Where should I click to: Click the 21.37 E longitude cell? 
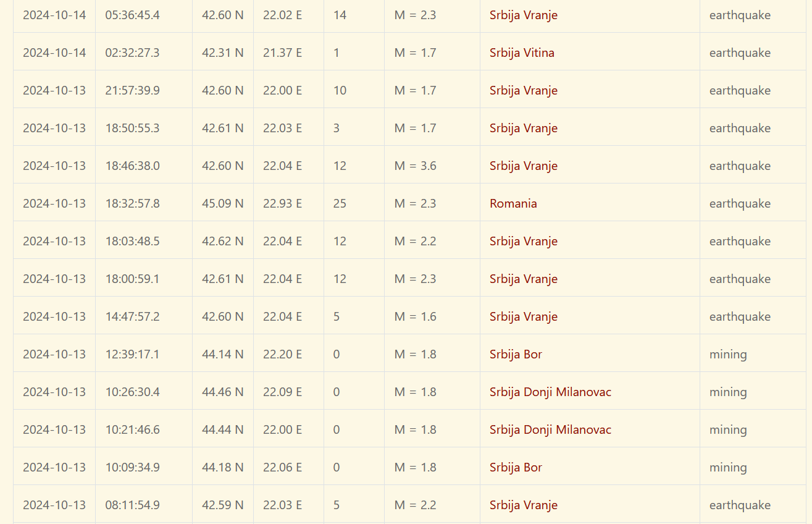click(282, 53)
